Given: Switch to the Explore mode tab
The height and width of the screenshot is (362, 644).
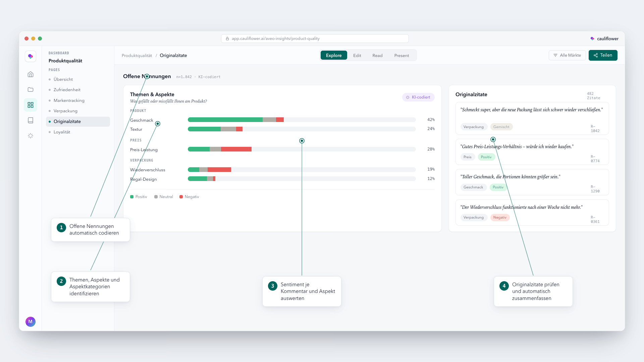Looking at the screenshot, I should [334, 55].
